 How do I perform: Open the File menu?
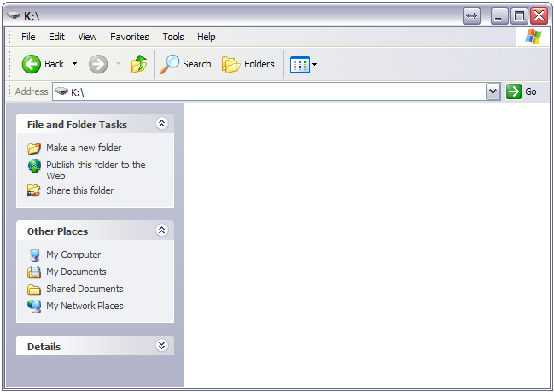(28, 37)
